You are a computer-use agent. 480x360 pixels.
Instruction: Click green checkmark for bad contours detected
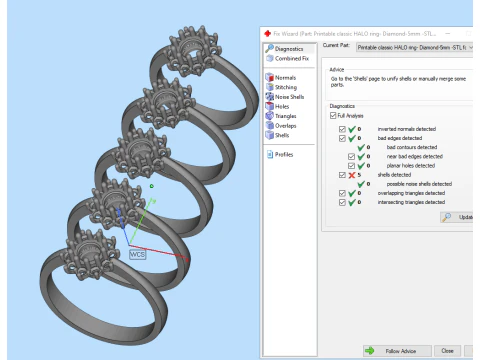pyautogui.click(x=361, y=147)
